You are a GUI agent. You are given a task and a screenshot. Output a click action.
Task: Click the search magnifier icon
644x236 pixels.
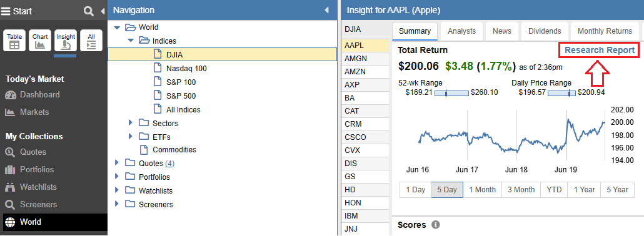click(x=88, y=11)
